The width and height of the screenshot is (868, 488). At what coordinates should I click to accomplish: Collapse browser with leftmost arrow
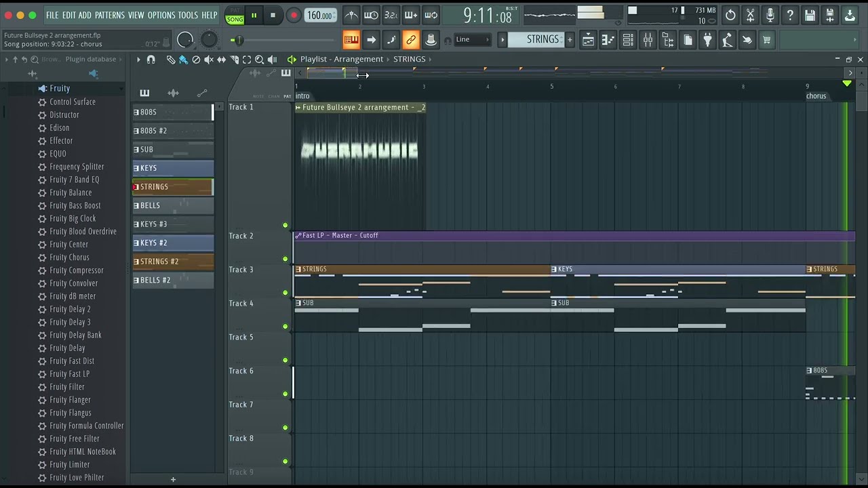(x=7, y=60)
